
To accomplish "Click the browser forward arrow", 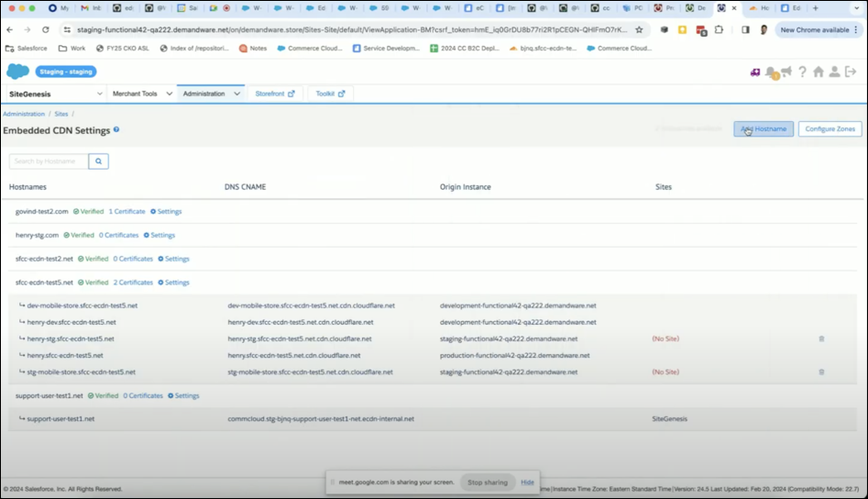I will tap(27, 30).
